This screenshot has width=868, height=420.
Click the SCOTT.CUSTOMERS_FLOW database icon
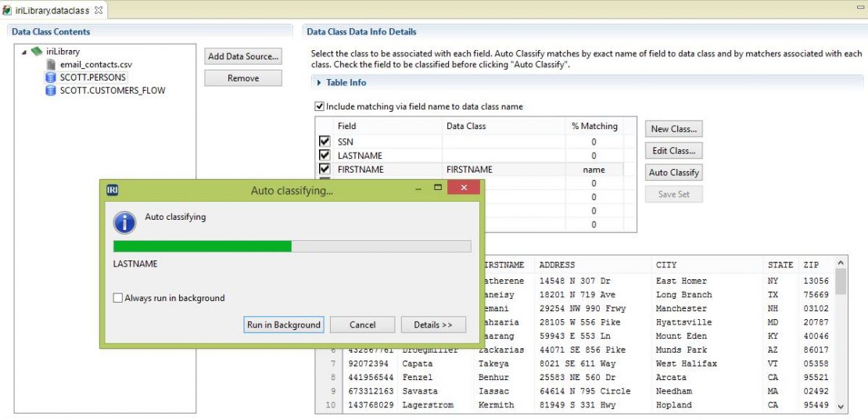click(x=50, y=90)
